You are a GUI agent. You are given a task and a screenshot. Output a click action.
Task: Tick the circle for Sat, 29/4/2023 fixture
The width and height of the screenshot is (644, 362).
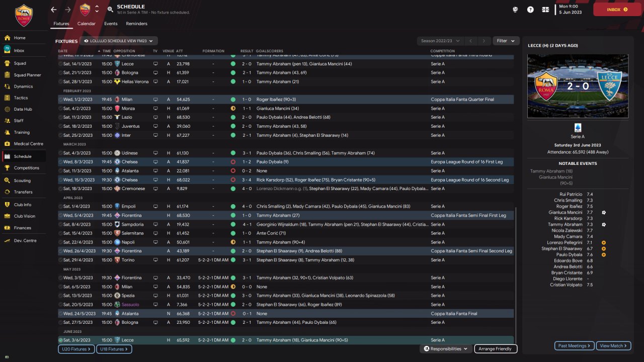click(x=60, y=260)
